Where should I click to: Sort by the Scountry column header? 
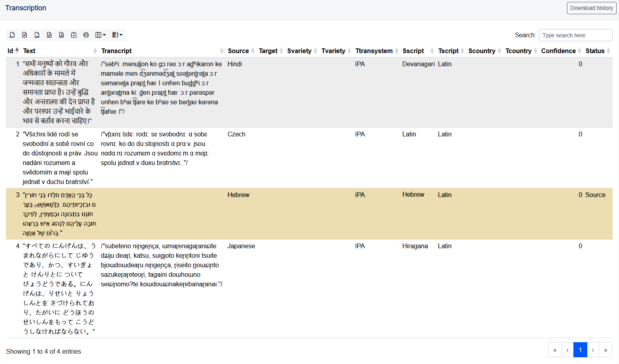click(x=484, y=51)
